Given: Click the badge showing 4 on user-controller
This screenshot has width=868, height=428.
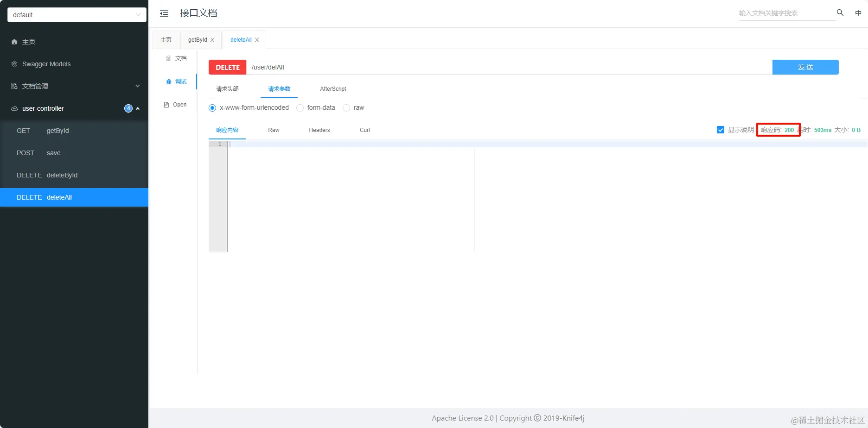Looking at the screenshot, I should click(x=128, y=108).
